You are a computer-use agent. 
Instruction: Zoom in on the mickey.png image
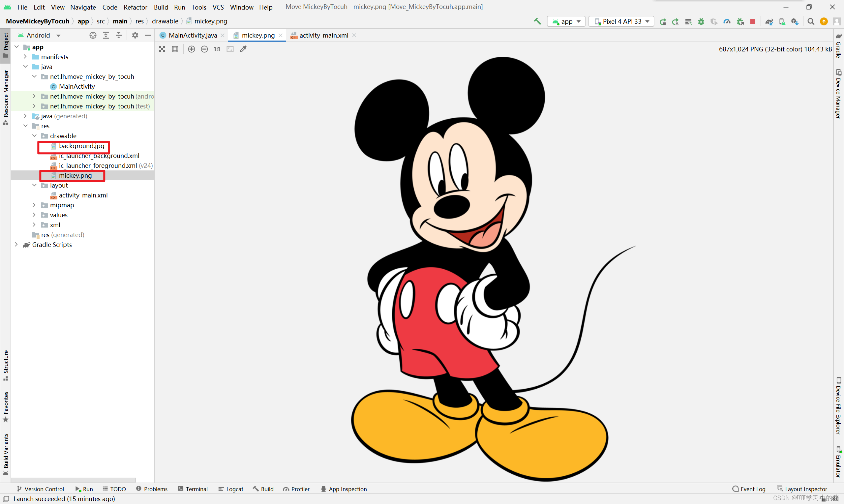192,49
